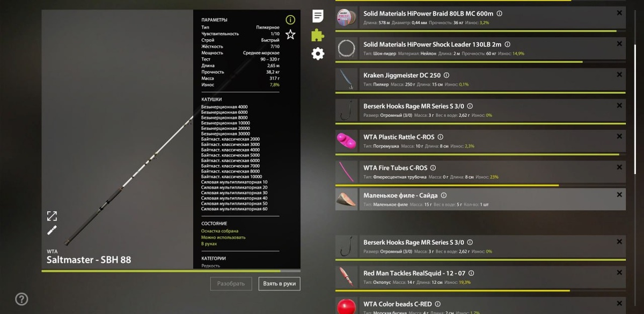Click the Разобрать button
644x314 pixels.
[x=231, y=283]
